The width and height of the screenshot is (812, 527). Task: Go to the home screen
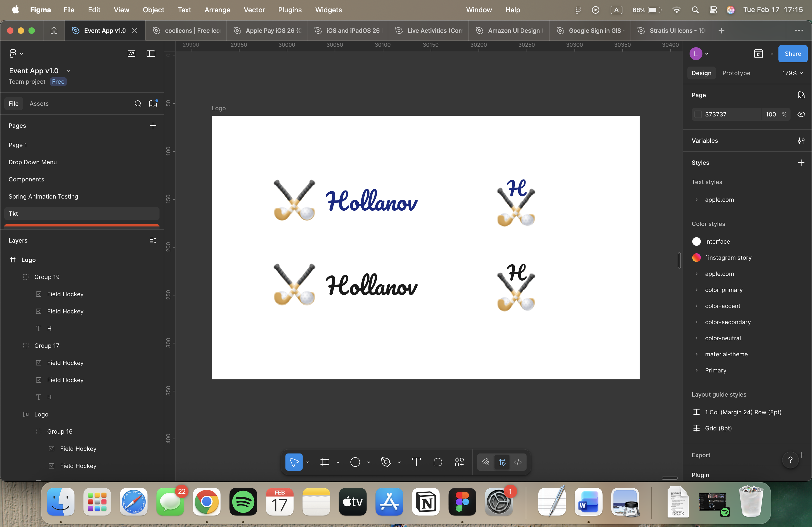[x=54, y=31]
